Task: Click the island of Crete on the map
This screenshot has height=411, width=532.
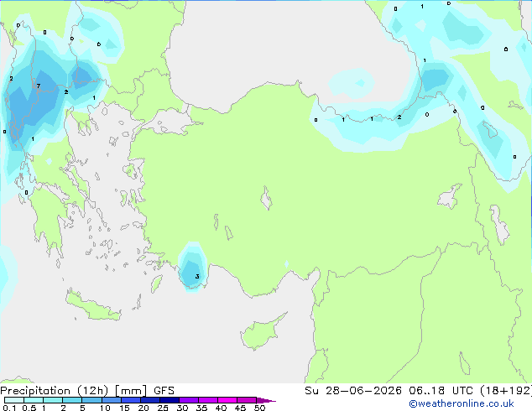Action: pos(93,307)
